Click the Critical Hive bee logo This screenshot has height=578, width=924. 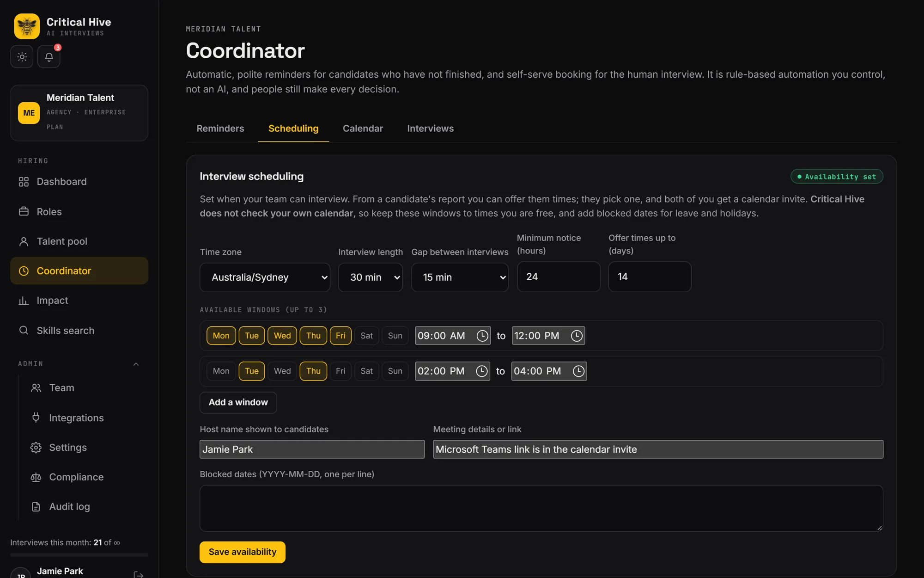[x=27, y=26]
